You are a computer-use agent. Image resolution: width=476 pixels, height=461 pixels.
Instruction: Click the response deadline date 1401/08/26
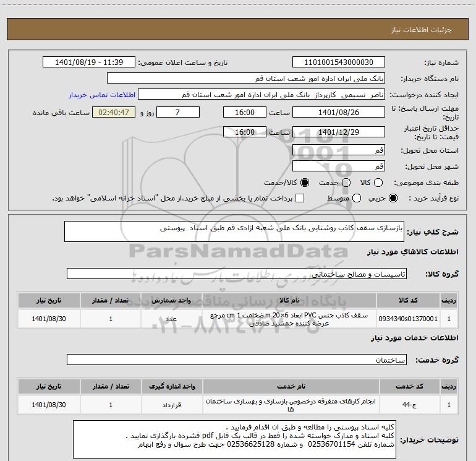[339, 113]
